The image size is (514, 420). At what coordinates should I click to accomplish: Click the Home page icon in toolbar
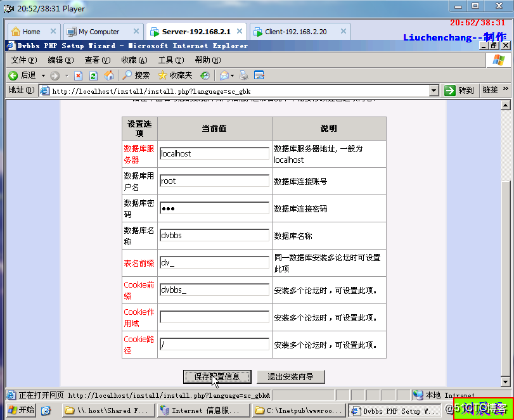tap(109, 75)
